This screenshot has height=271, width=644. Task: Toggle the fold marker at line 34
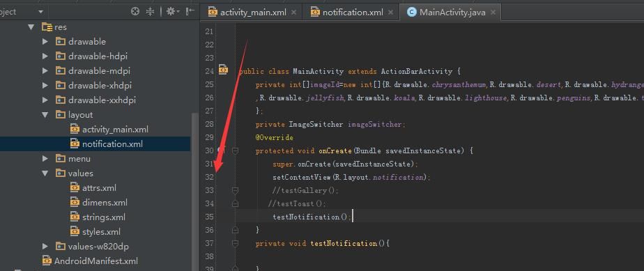click(235, 203)
